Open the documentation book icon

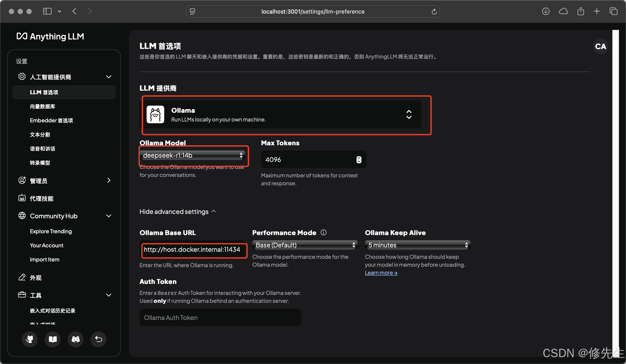[52, 339]
